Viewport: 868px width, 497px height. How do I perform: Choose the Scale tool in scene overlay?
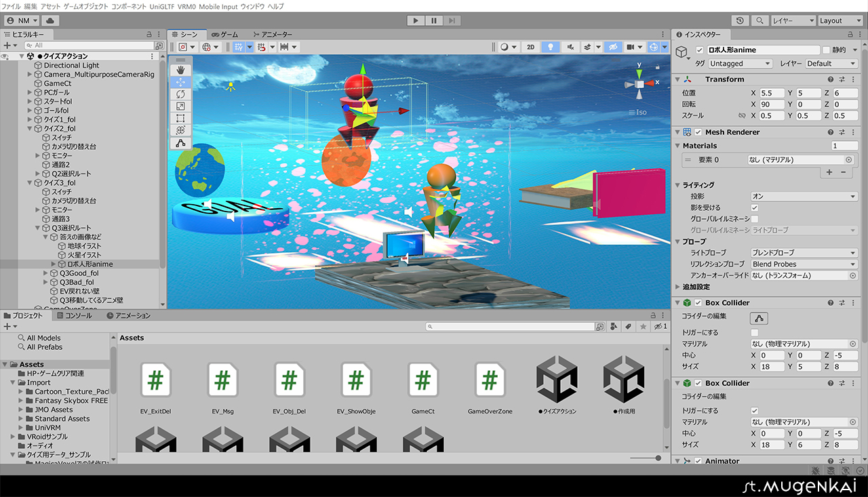pyautogui.click(x=180, y=106)
